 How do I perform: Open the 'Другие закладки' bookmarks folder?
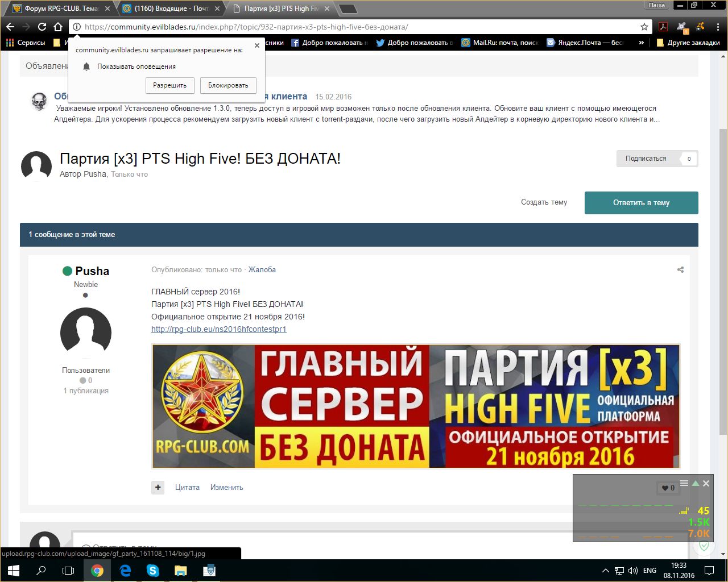point(688,43)
